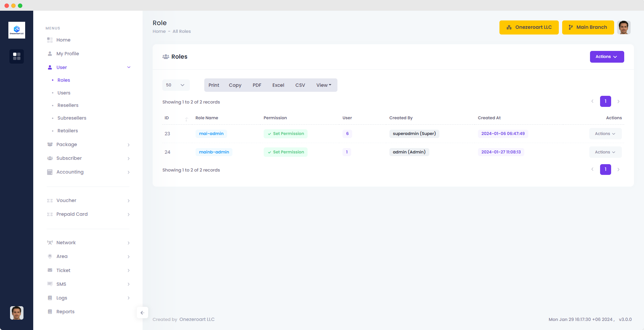Export table as CSV
Image resolution: width=644 pixels, height=330 pixels.
pyautogui.click(x=300, y=85)
